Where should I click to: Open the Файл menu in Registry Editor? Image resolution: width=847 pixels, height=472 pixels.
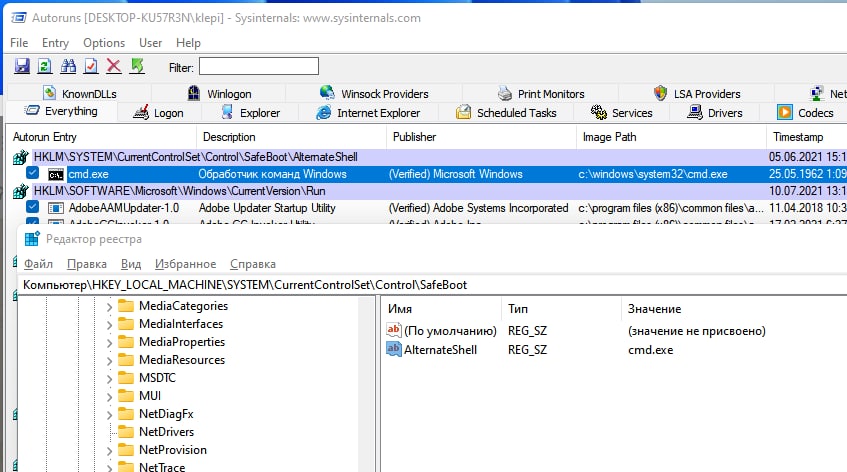pos(38,264)
